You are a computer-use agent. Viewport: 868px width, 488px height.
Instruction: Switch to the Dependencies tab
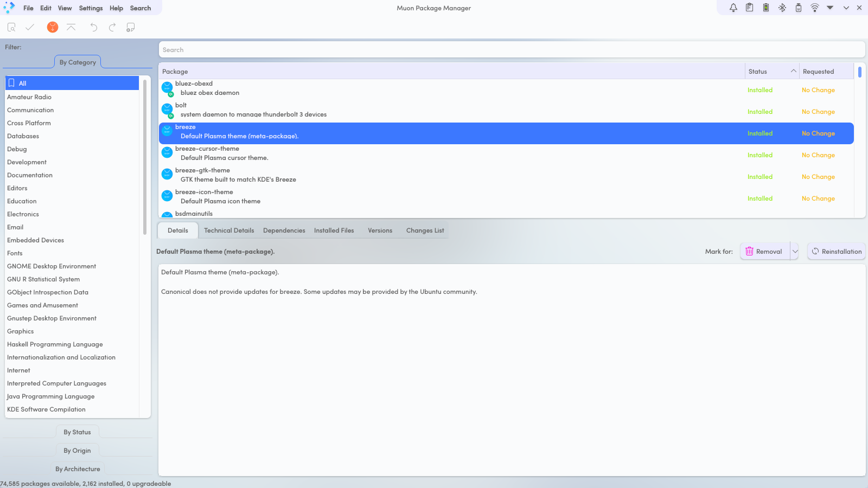coord(284,230)
